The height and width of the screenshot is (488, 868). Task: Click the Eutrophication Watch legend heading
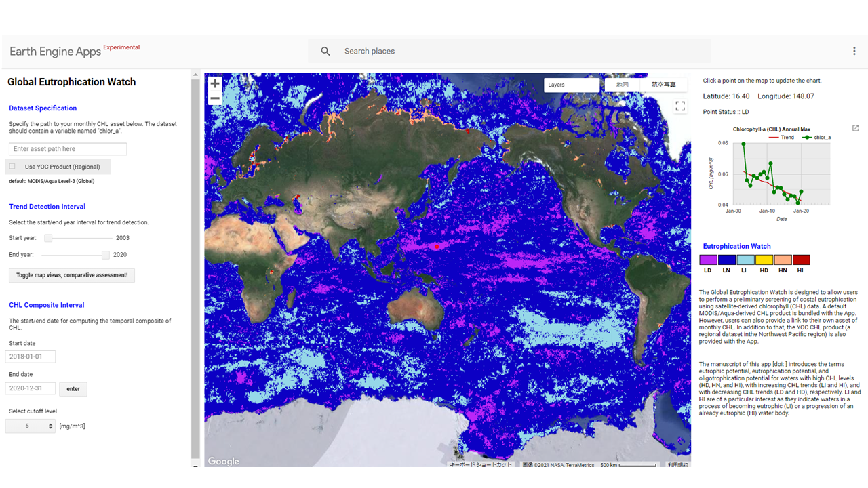(736, 247)
